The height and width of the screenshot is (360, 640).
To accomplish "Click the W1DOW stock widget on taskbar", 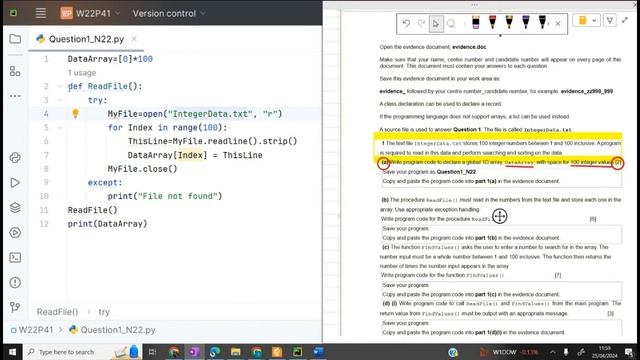I will pyautogui.click(x=509, y=352).
